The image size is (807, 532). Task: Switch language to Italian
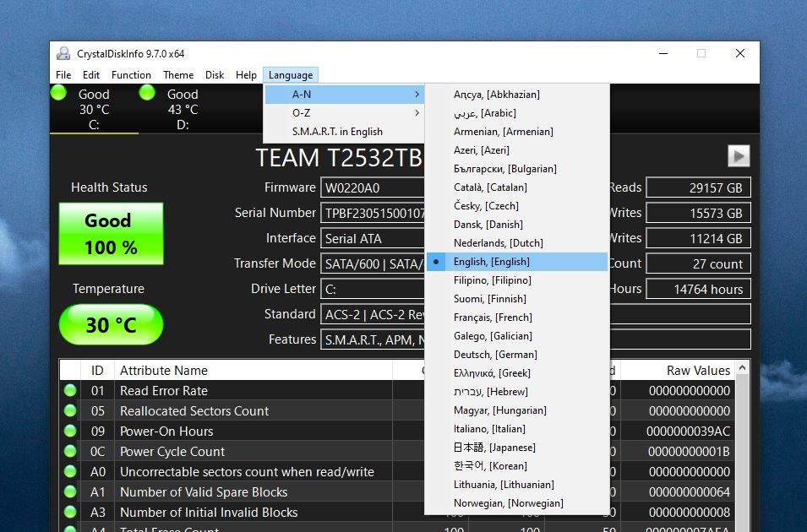517,429
